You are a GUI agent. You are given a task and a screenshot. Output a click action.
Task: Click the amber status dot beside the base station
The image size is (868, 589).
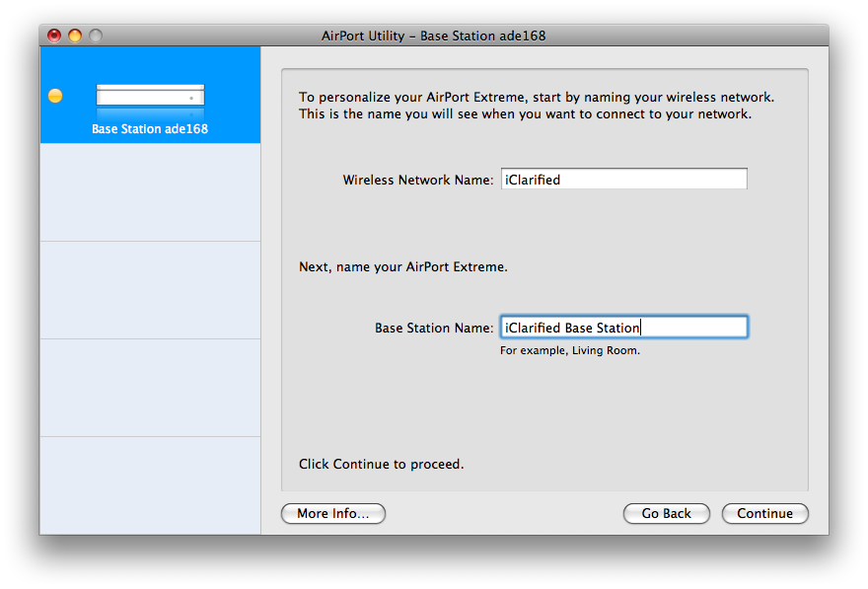point(55,96)
